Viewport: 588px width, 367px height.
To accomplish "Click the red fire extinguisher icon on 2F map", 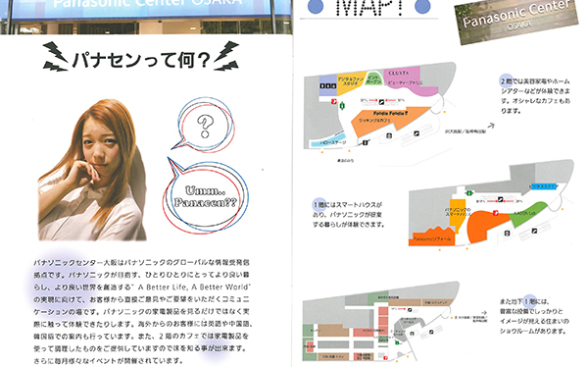I will (x=334, y=101).
